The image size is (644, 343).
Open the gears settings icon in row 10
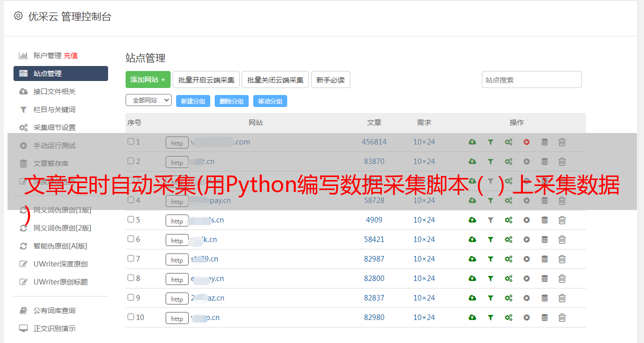point(508,317)
